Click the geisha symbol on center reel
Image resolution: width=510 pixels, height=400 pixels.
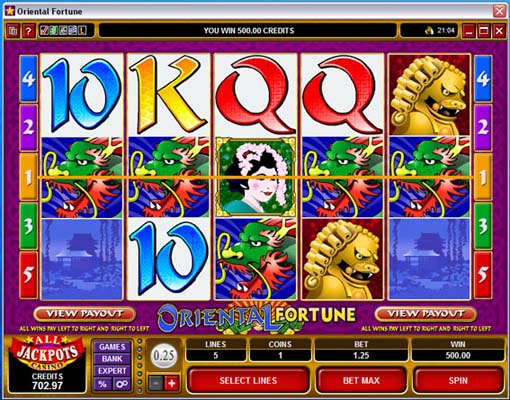(x=255, y=177)
